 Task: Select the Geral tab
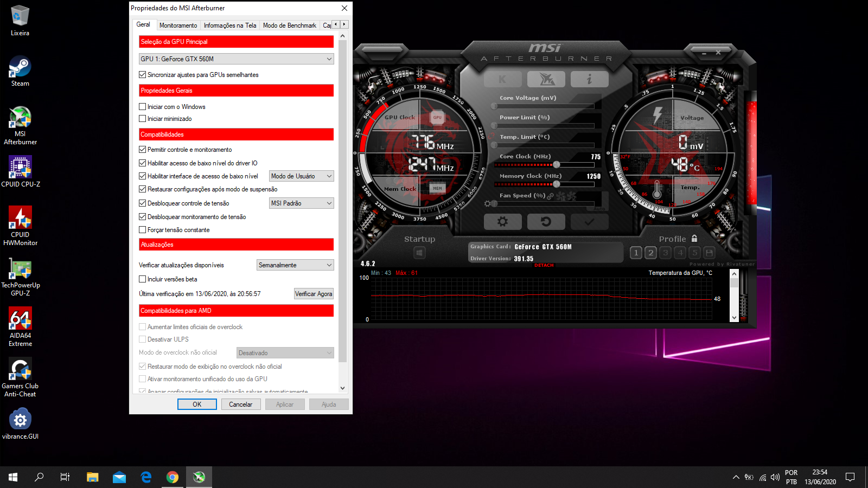[x=144, y=24]
